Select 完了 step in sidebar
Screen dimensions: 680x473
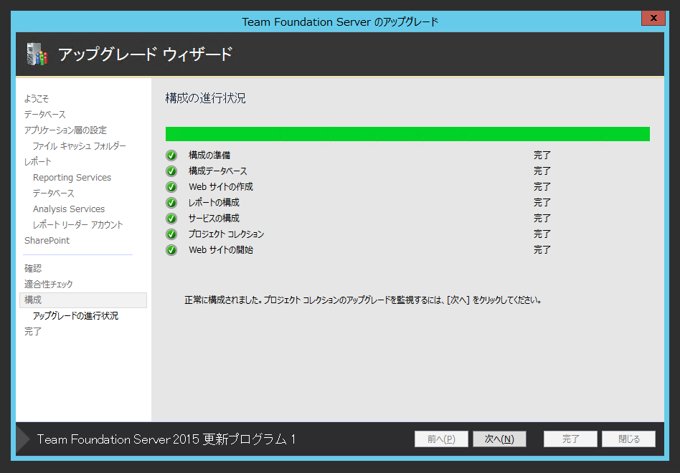pos(33,332)
